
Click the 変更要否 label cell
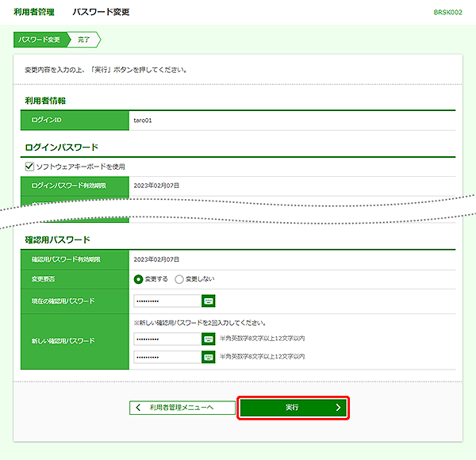75,279
